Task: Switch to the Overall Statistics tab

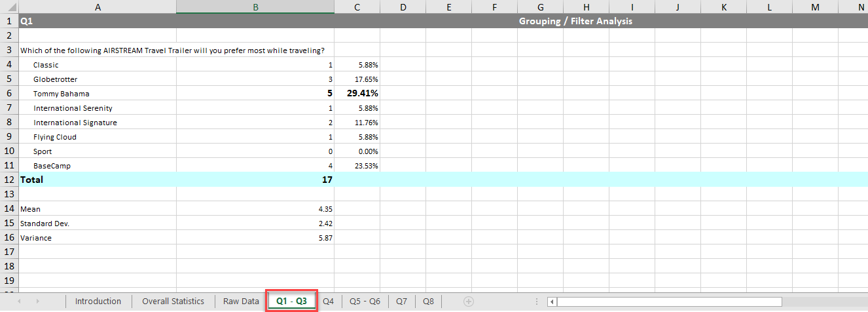Action: 173,302
